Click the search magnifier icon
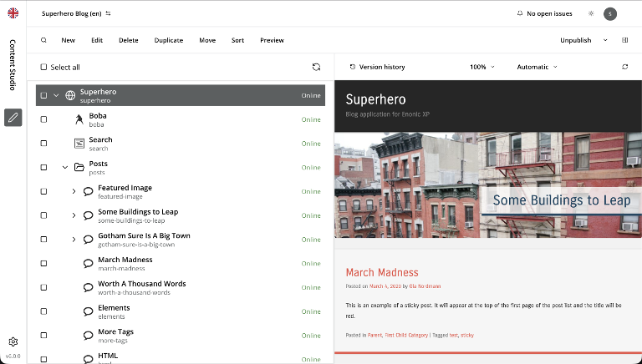 (x=43, y=40)
